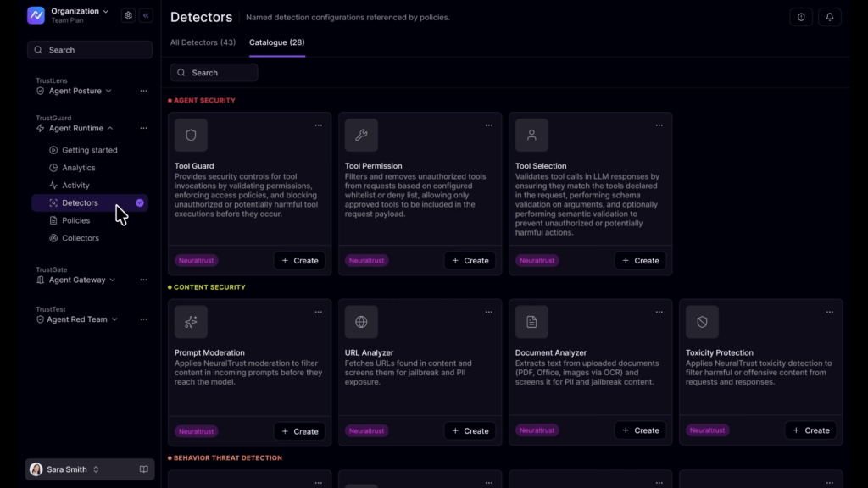Open Policies in sidebar
The width and height of the screenshot is (868, 488).
(75, 220)
